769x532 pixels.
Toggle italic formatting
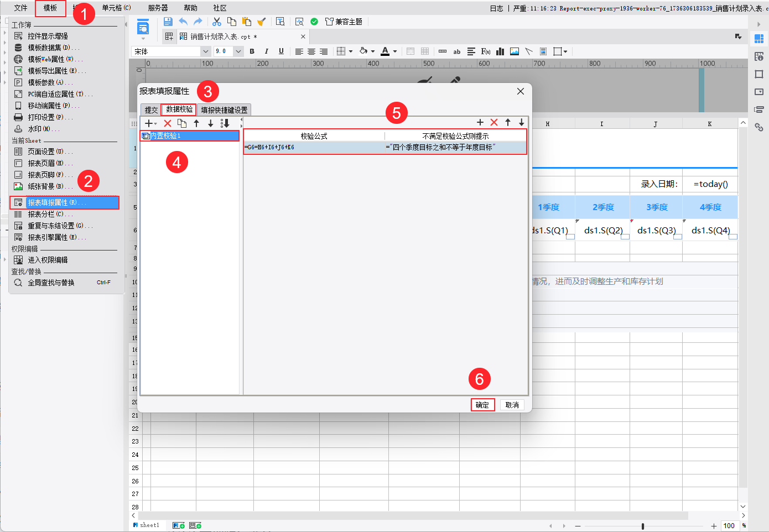point(266,51)
